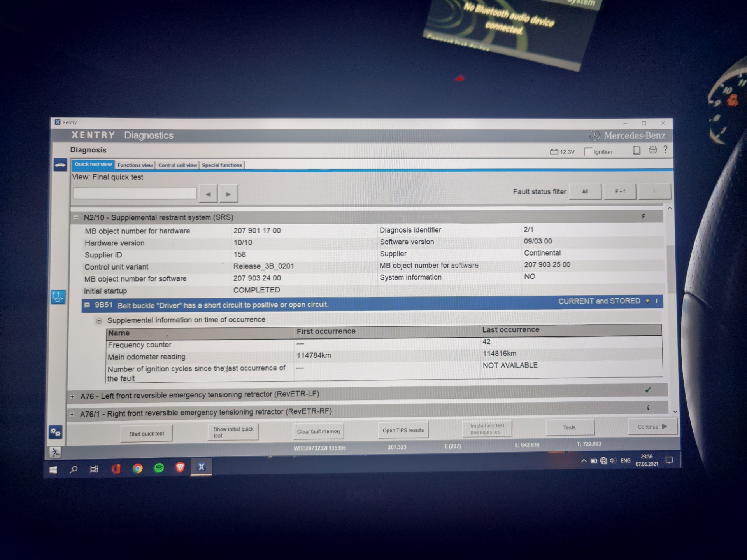Screen dimensions: 747x560
Task: Click VIN WDD2073232F135396 in status bar
Action: click(x=320, y=448)
